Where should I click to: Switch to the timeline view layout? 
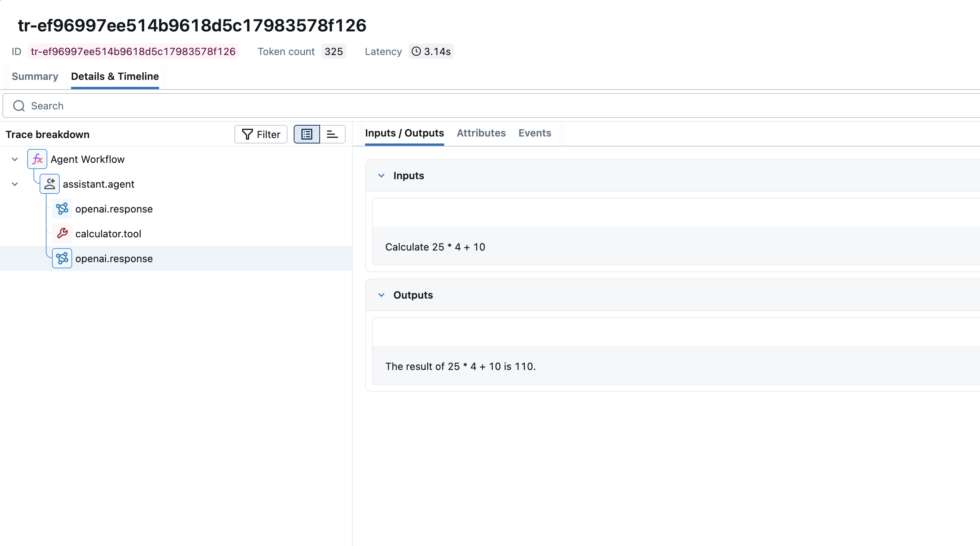click(332, 134)
